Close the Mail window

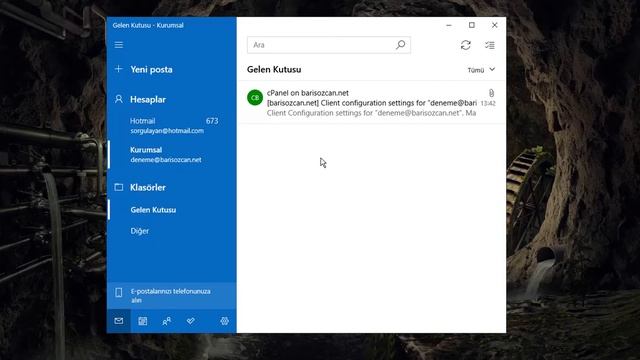(x=495, y=25)
